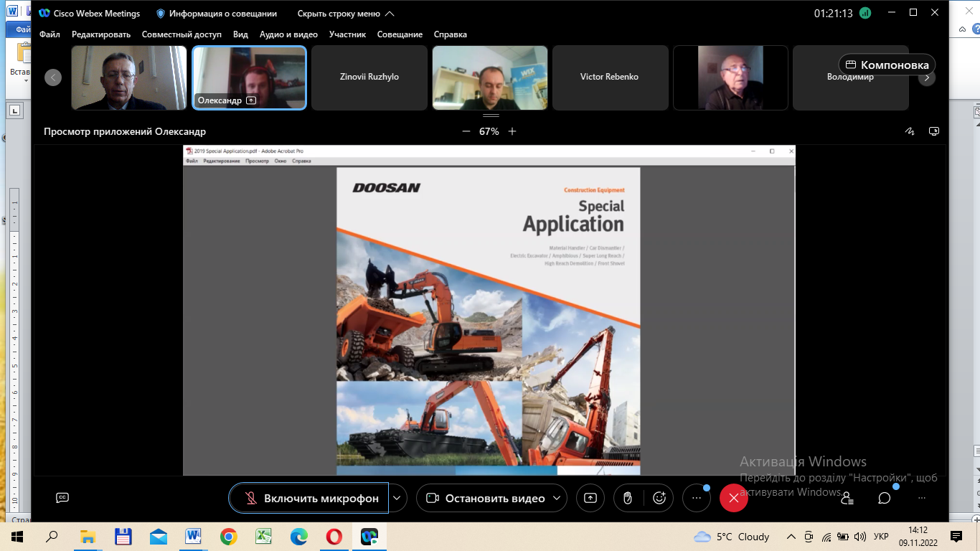Screen dimensions: 980x551
Task: Select Victor Rebenko's participant tile
Action: coord(610,77)
